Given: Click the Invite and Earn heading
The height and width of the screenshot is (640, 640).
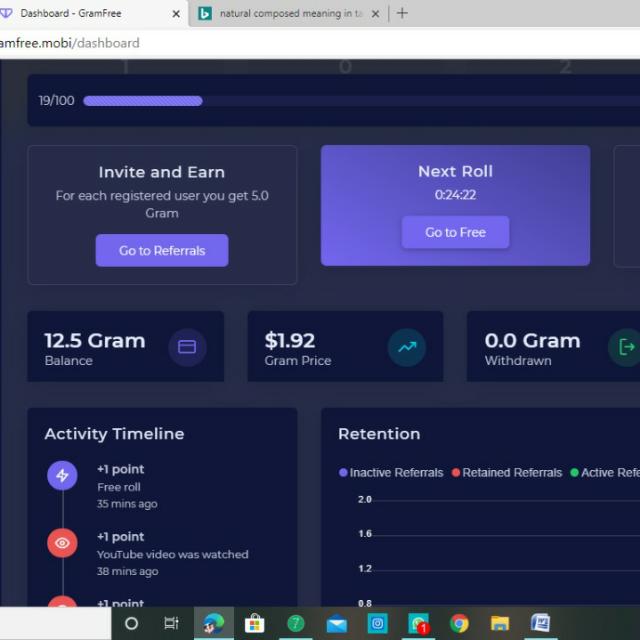Looking at the screenshot, I should point(162,172).
